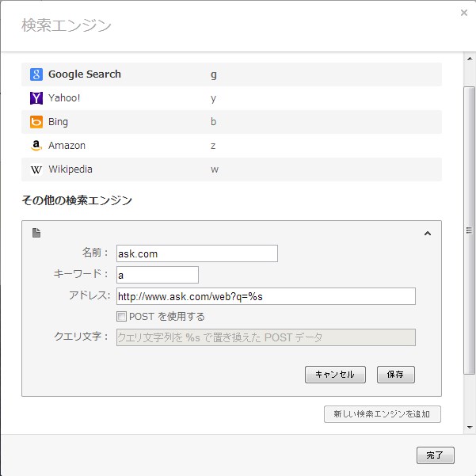The image size is (476, 476).
Task: Click Google keyword "g"
Action: [x=213, y=74]
